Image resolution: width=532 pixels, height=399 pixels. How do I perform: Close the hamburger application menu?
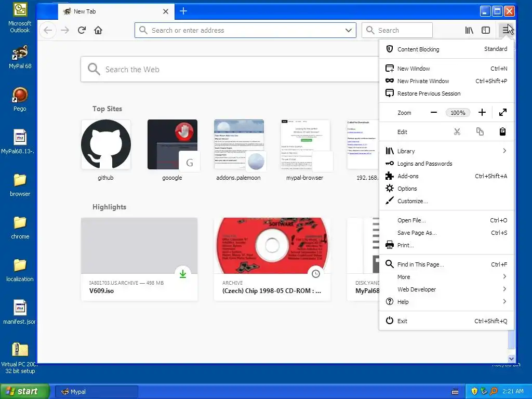point(507,30)
